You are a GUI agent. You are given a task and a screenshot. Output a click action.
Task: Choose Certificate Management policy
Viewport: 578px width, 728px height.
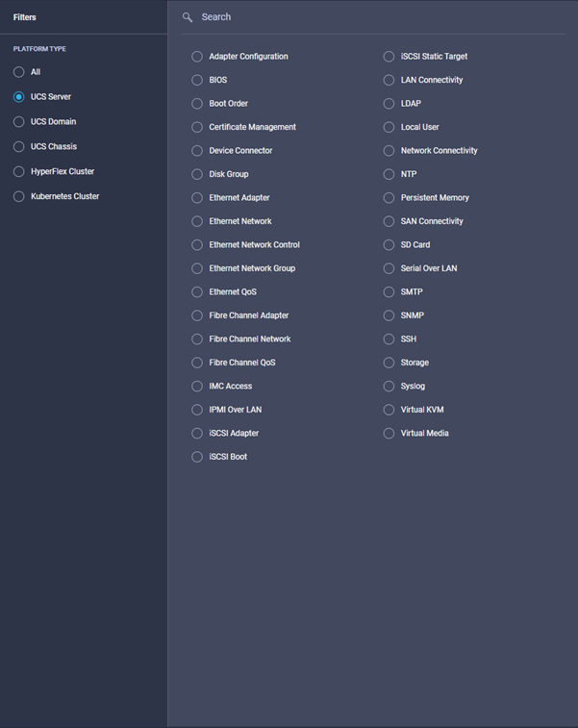(x=197, y=128)
